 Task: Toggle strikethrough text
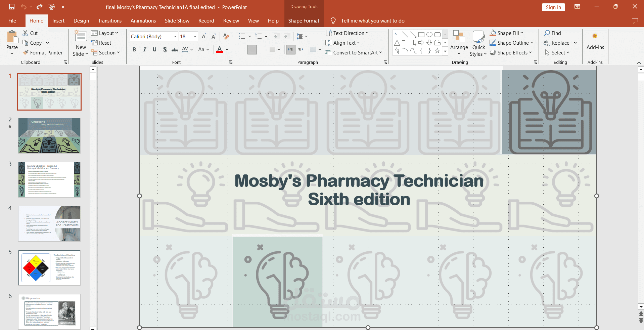coord(175,49)
